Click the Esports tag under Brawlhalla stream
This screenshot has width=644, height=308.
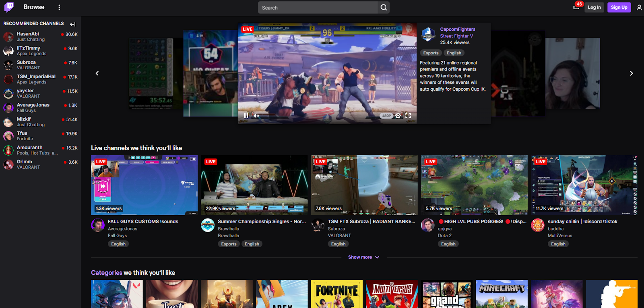[229, 244]
